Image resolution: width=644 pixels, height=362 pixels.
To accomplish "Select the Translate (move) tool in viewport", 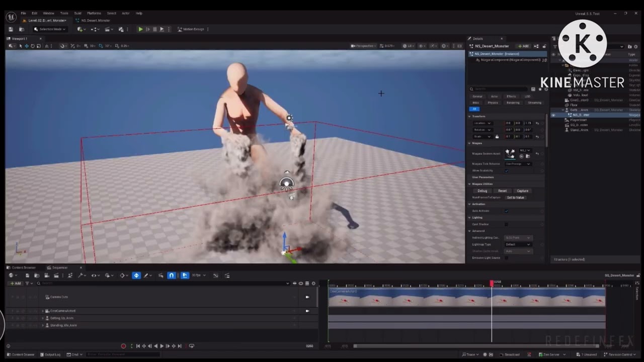I will point(27,46).
